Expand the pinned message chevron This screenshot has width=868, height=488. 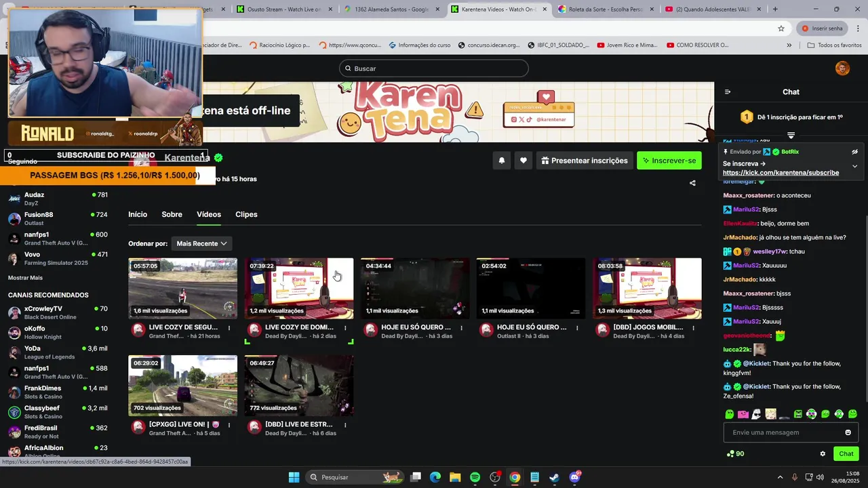(854, 166)
